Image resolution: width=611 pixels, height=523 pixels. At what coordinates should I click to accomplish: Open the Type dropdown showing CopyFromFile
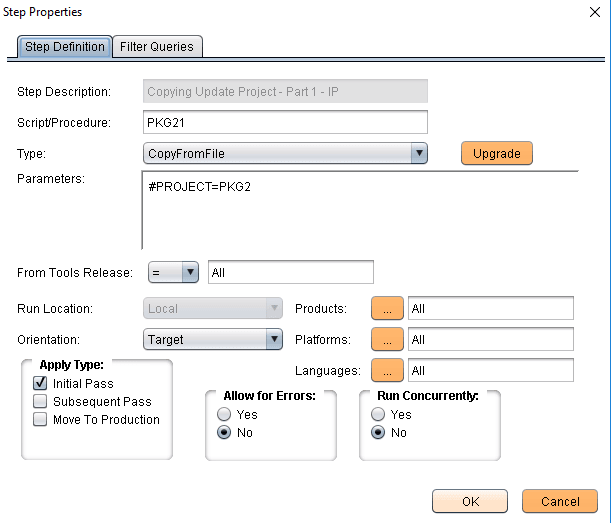(x=285, y=153)
